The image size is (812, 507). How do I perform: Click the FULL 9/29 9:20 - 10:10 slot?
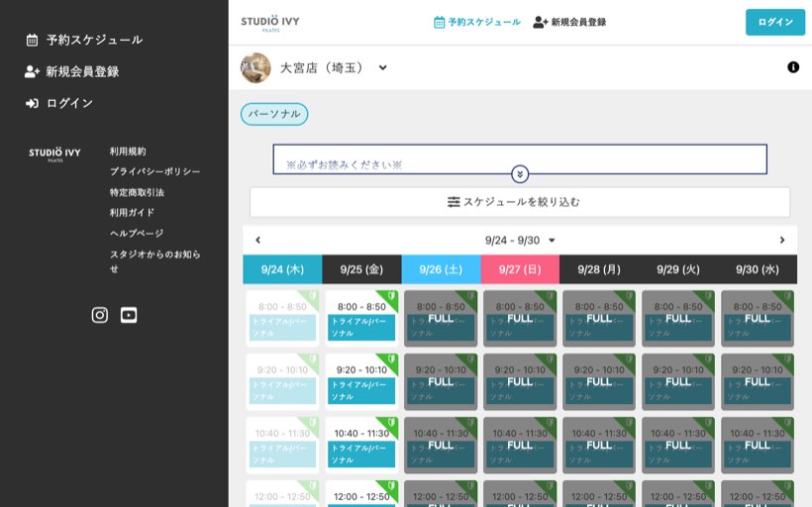[x=678, y=381]
